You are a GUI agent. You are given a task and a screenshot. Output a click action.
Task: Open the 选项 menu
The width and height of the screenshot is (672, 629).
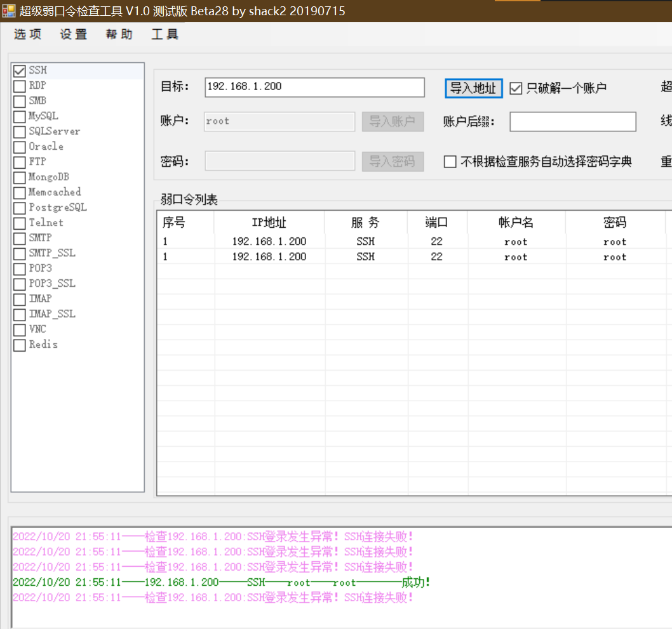(x=28, y=34)
